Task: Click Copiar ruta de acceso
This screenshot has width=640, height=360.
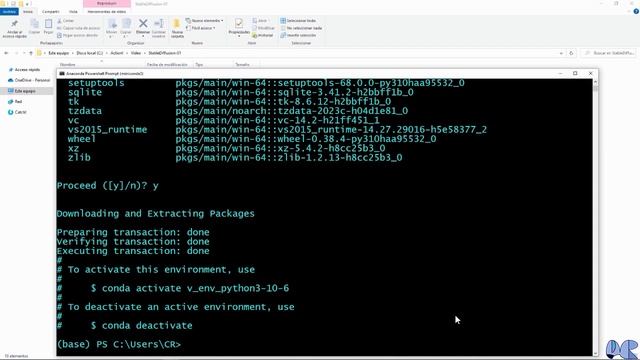Action: coord(78,28)
